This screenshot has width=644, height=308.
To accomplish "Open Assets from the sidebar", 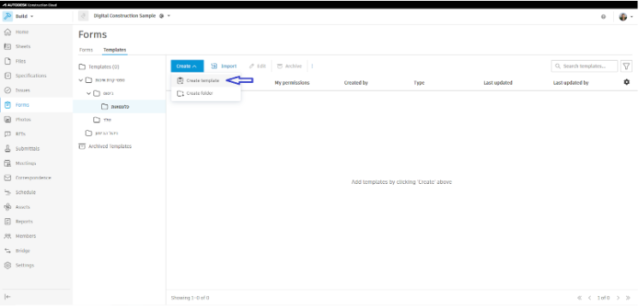I will pos(22,207).
